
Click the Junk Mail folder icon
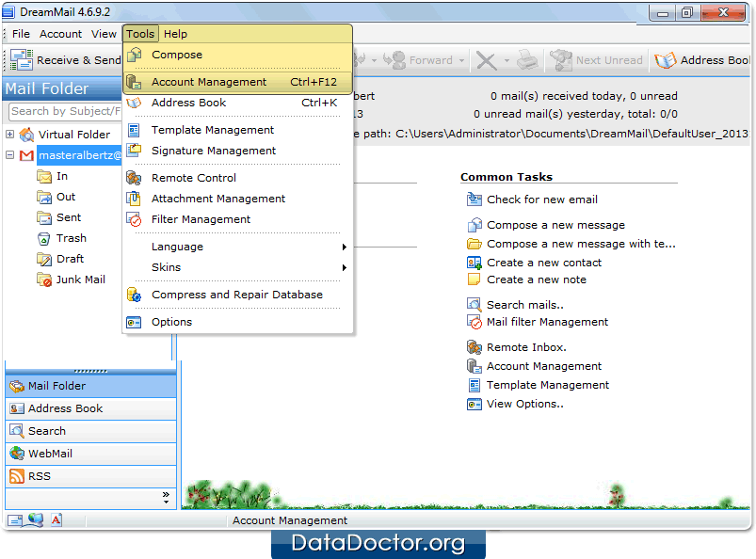[44, 280]
